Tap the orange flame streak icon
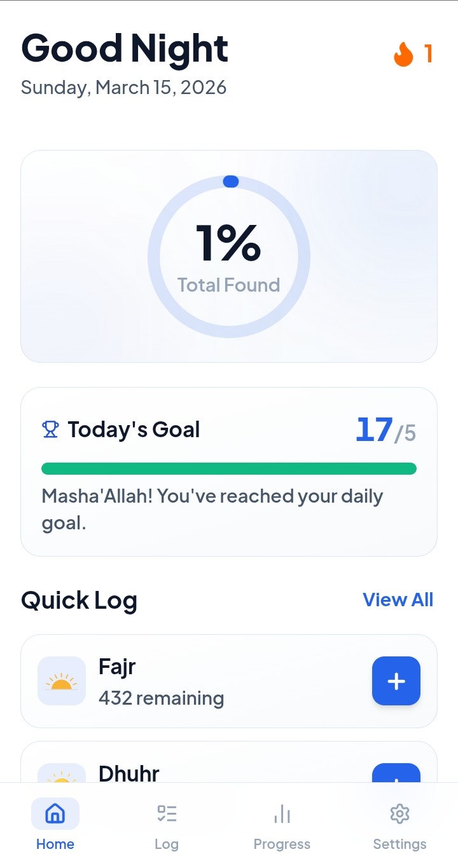This screenshot has height=868, width=458. click(x=403, y=55)
